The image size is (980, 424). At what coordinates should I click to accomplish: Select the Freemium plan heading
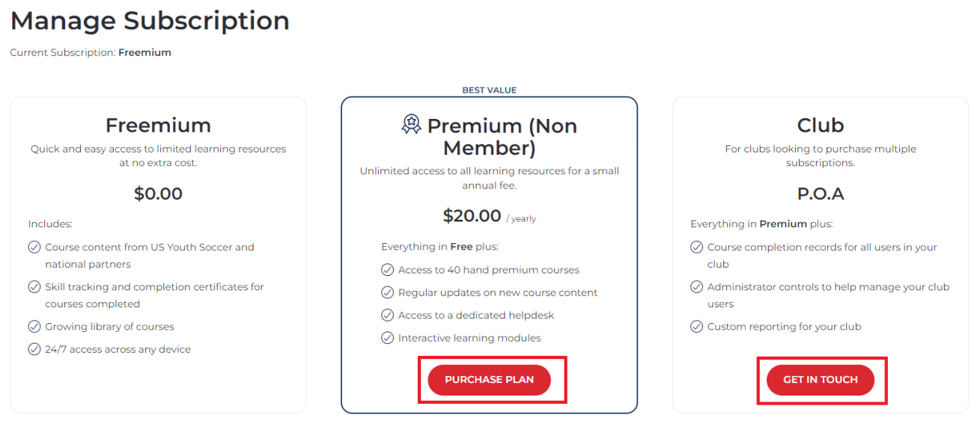click(158, 125)
